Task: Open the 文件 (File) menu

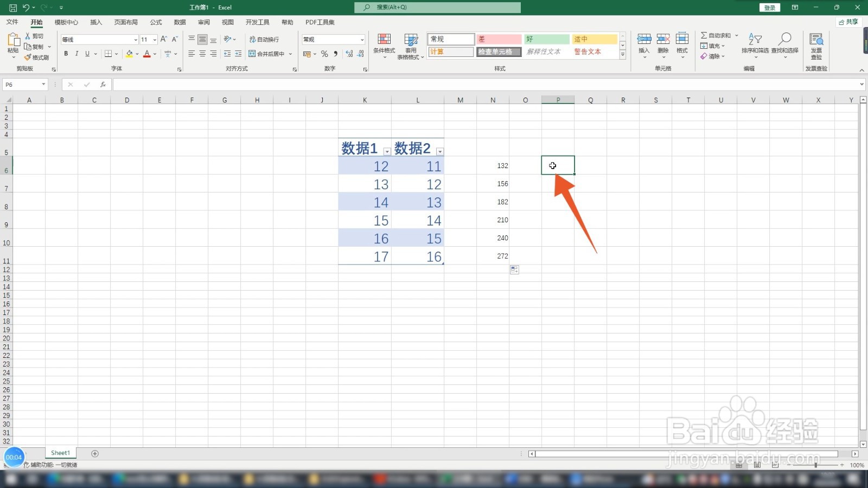Action: pos(12,22)
